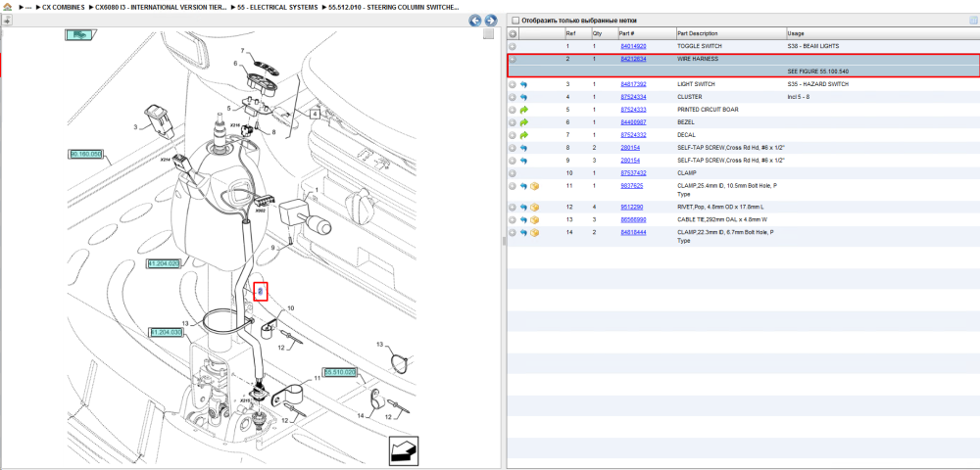Image resolution: width=980 pixels, height=470 pixels.
Task: Click blue arrow on ref 9 SELF-TAP SCREW row
Action: [523, 161]
